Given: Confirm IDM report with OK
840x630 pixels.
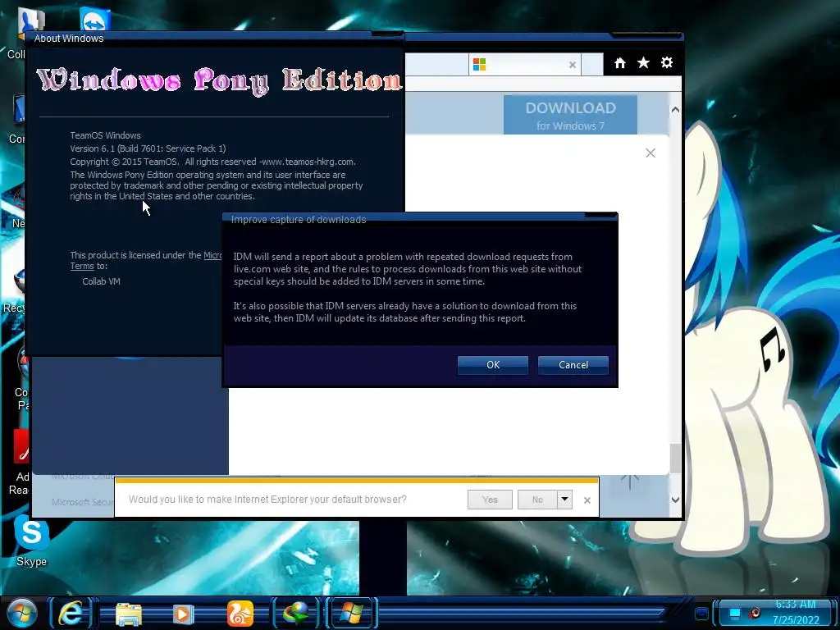Looking at the screenshot, I should coord(493,365).
